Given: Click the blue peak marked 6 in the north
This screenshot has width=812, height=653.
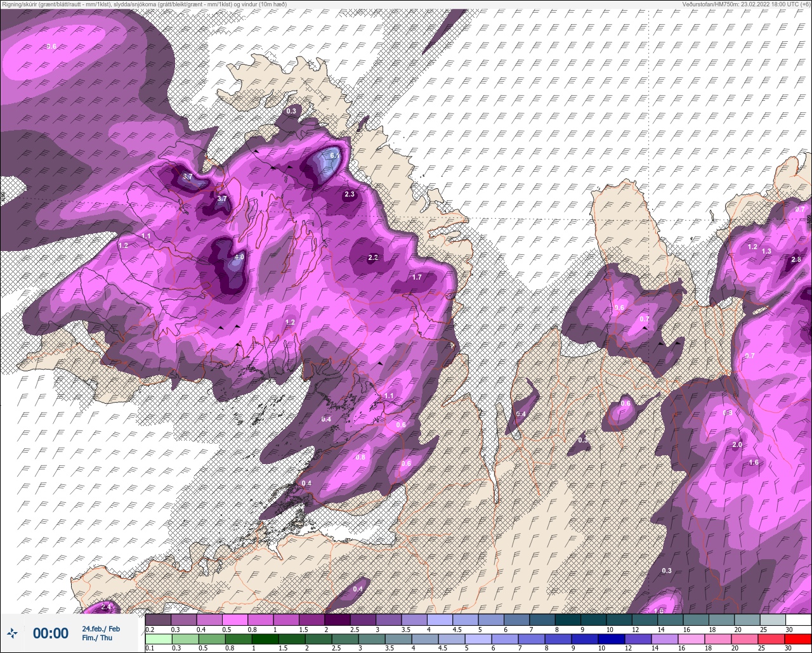Looking at the screenshot, I should click(x=333, y=155).
